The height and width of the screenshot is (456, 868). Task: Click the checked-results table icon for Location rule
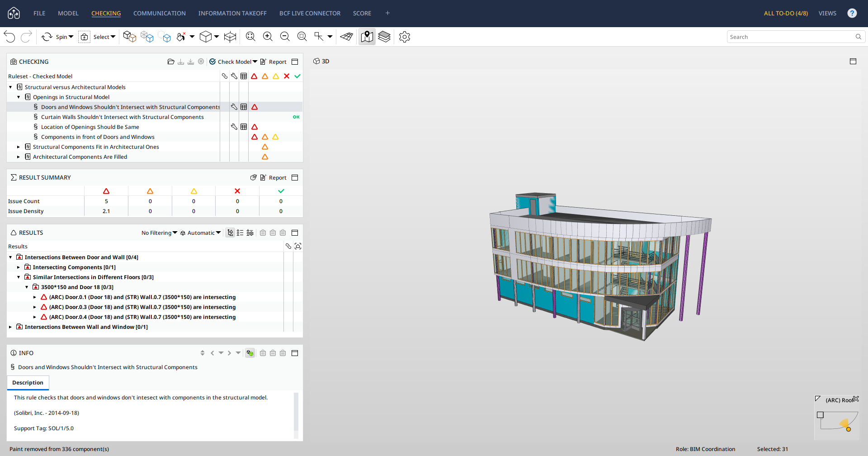(244, 127)
